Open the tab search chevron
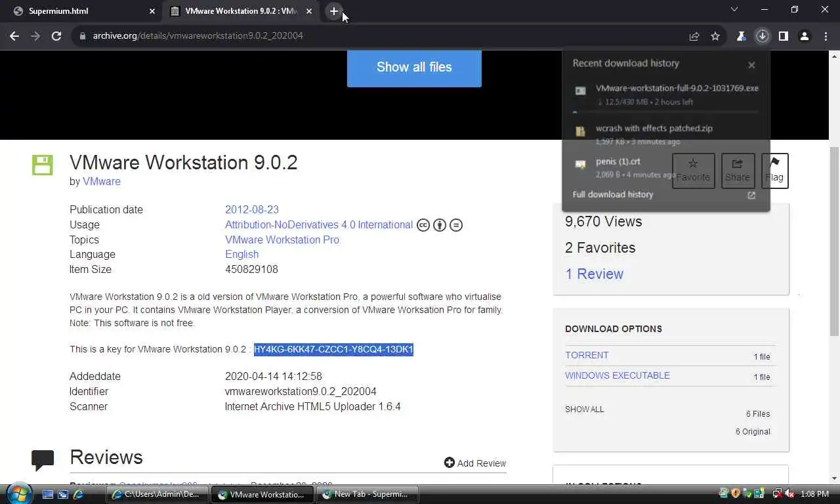Image resolution: width=840 pixels, height=504 pixels. click(734, 10)
